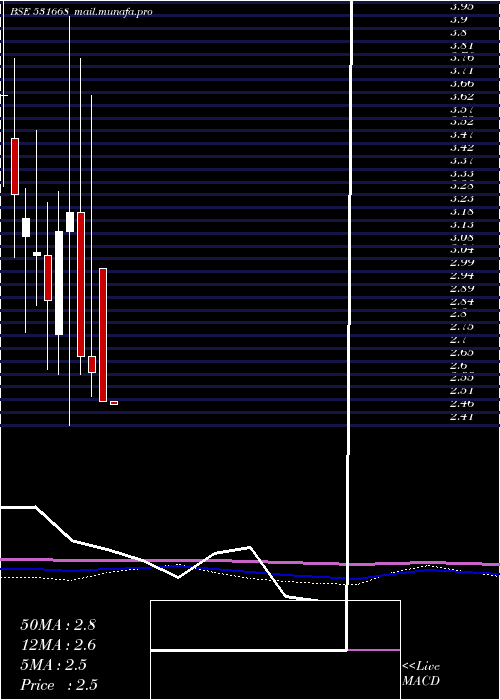Click the tiny last red candle near 2.46
This screenshot has width=500, height=700.
[114, 403]
